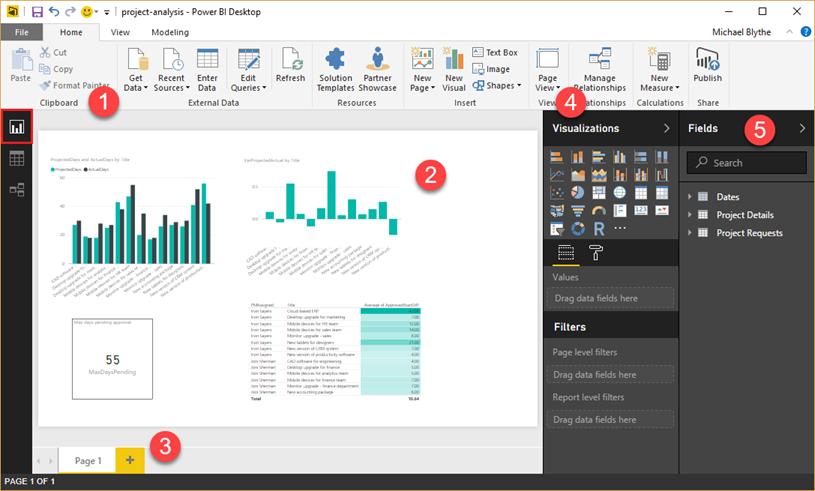Choose the KPI visualization
Image resolution: width=815 pixels, height=491 pixels.
tap(662, 210)
